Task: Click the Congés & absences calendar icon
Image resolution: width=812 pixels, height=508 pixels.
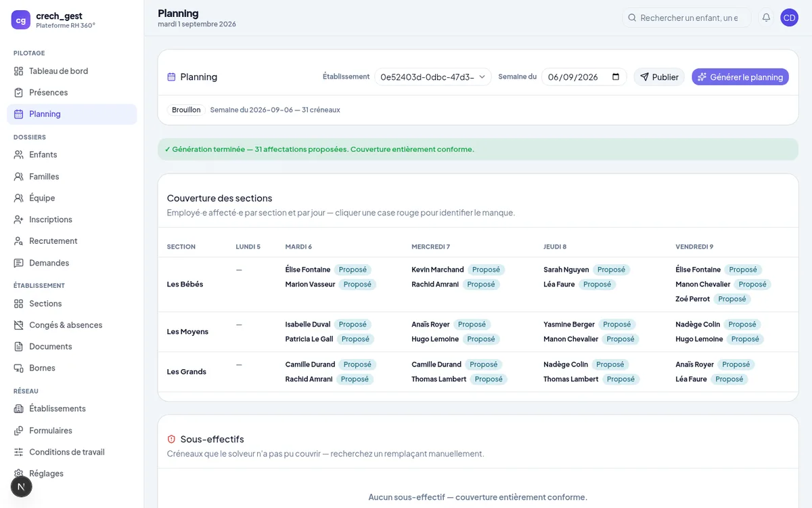Action: pyautogui.click(x=19, y=325)
